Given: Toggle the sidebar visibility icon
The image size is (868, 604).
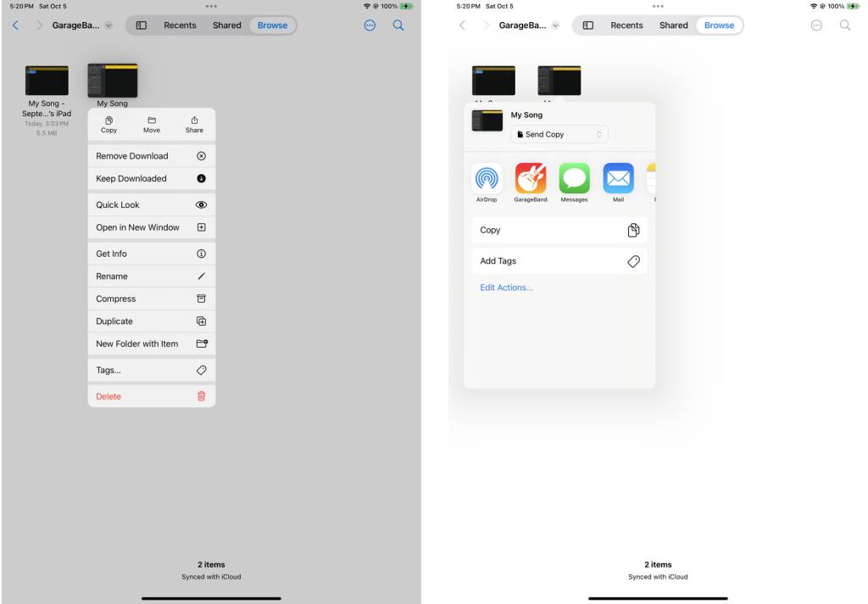Looking at the screenshot, I should tap(142, 25).
